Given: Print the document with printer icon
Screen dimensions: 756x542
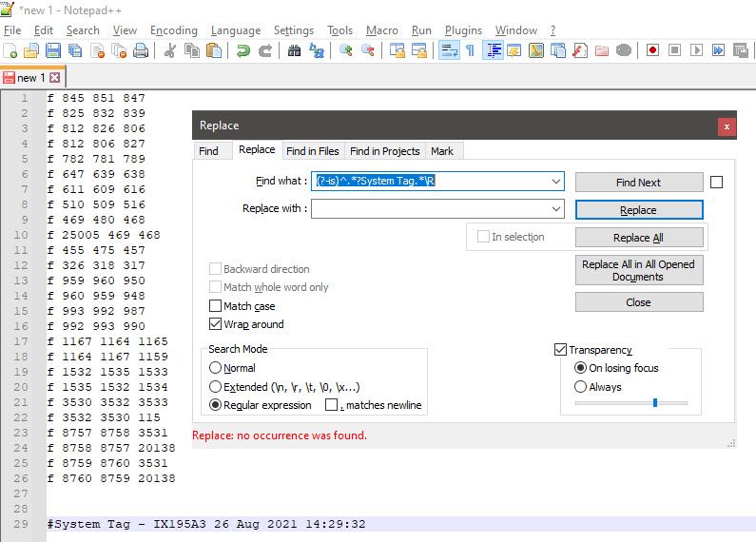Looking at the screenshot, I should (x=141, y=50).
